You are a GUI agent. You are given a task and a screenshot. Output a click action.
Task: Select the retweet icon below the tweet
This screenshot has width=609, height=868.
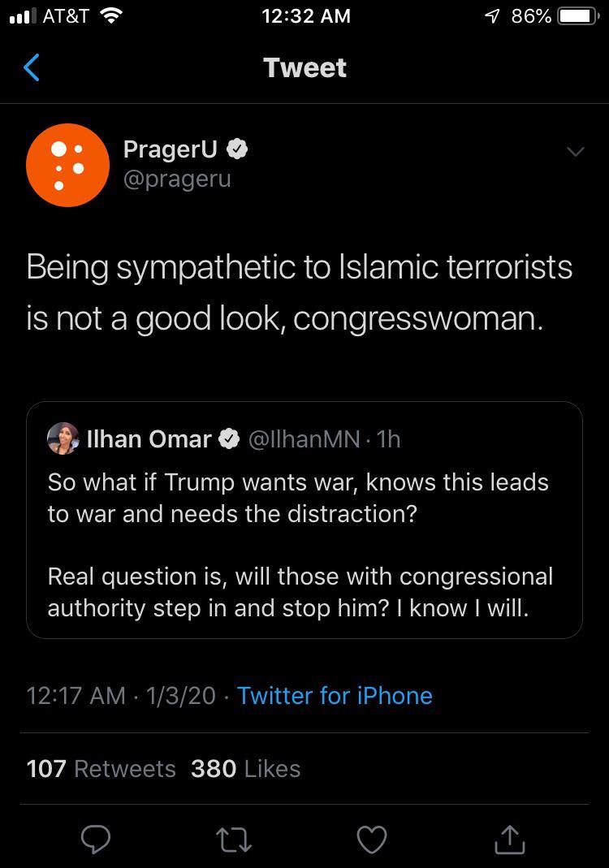click(x=234, y=840)
